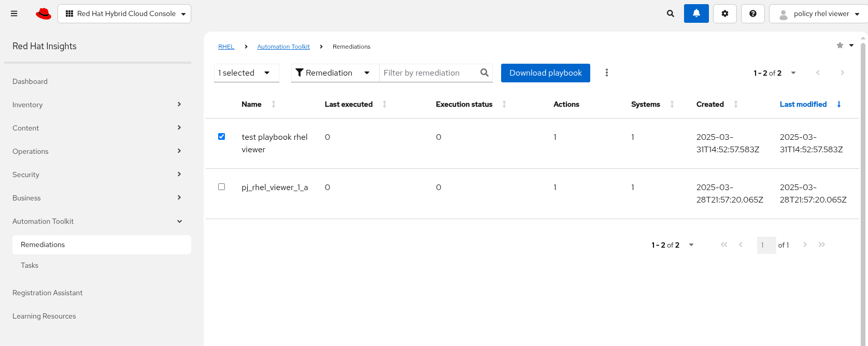Open the 1 selected bulk-select dropdown
This screenshot has width=868, height=346.
coord(266,73)
